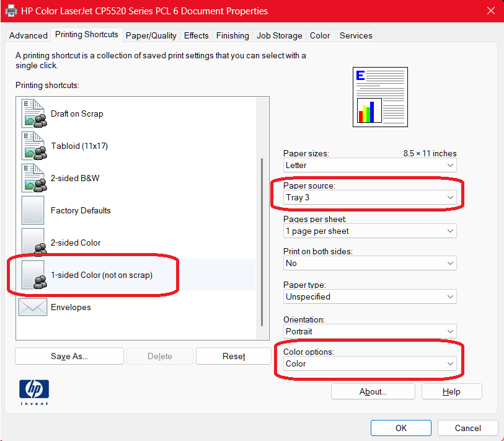Switch to the Advanced tab
This screenshot has width=504, height=441.
click(29, 35)
